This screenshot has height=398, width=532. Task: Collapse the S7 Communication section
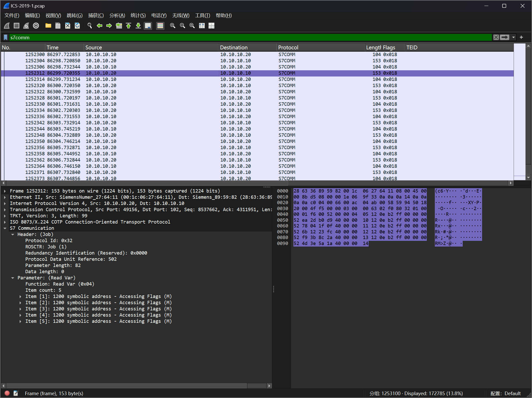[5, 228]
